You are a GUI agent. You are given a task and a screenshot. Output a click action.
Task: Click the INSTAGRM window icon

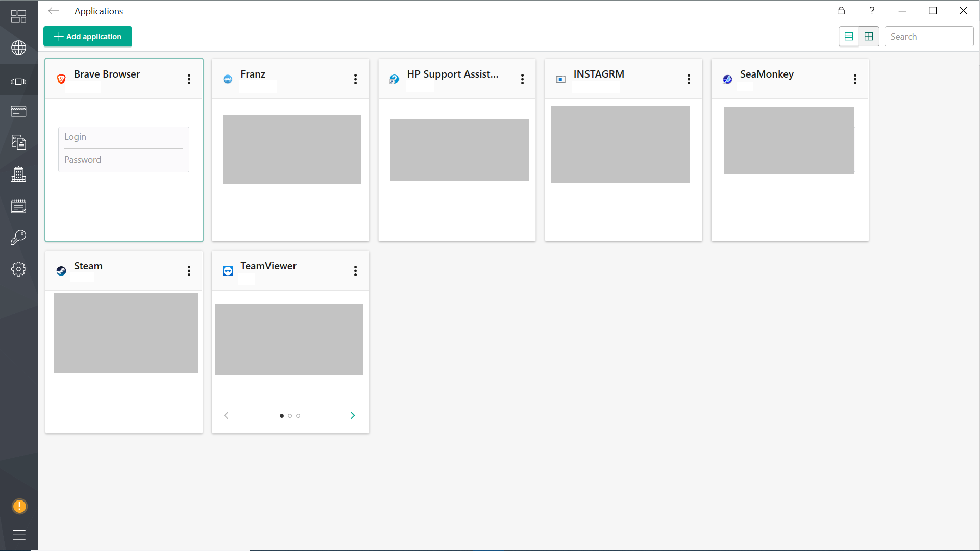561,79
